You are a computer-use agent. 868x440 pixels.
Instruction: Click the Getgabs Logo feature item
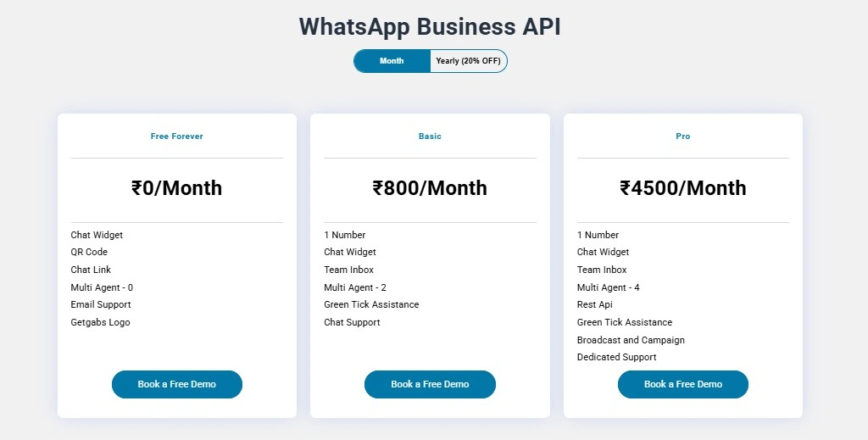[100, 322]
